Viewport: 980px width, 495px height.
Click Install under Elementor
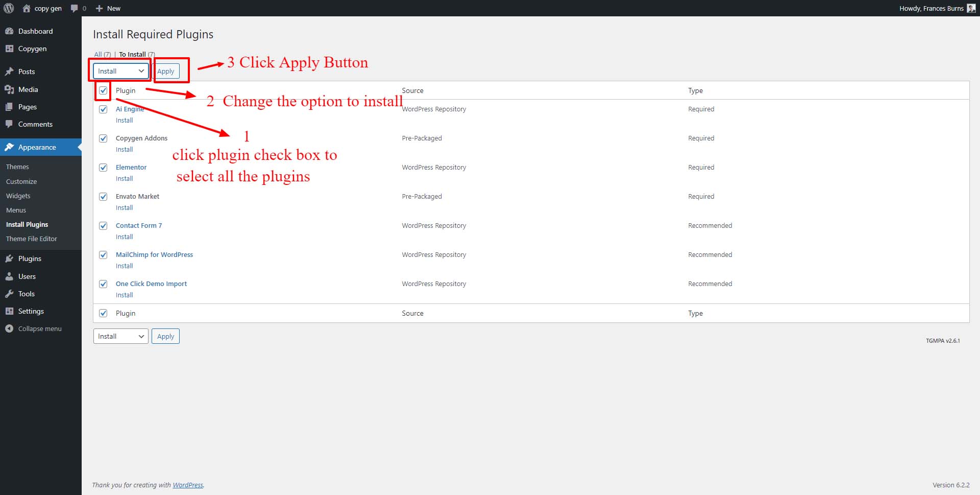tap(124, 178)
